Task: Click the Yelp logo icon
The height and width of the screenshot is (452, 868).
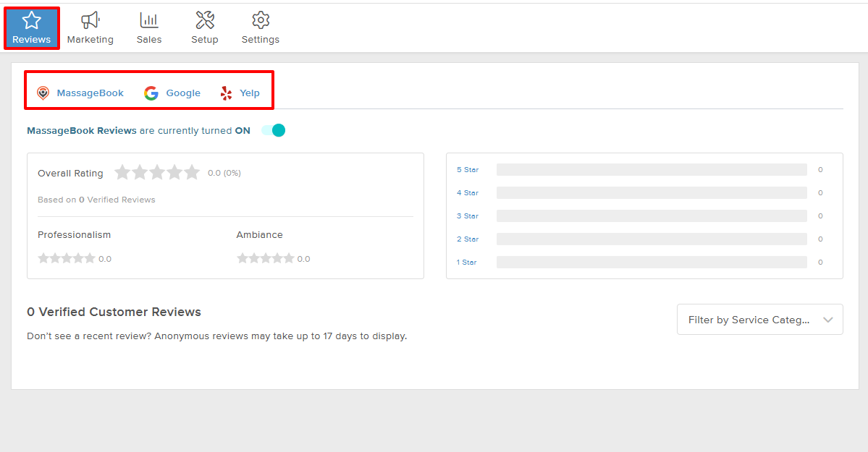Action: (227, 93)
